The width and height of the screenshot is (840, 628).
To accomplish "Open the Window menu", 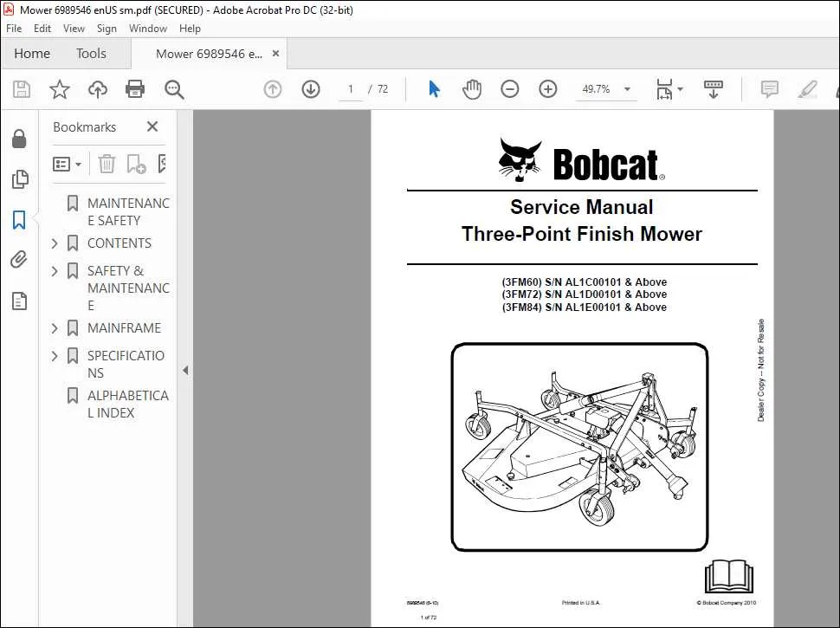I will coord(148,29).
